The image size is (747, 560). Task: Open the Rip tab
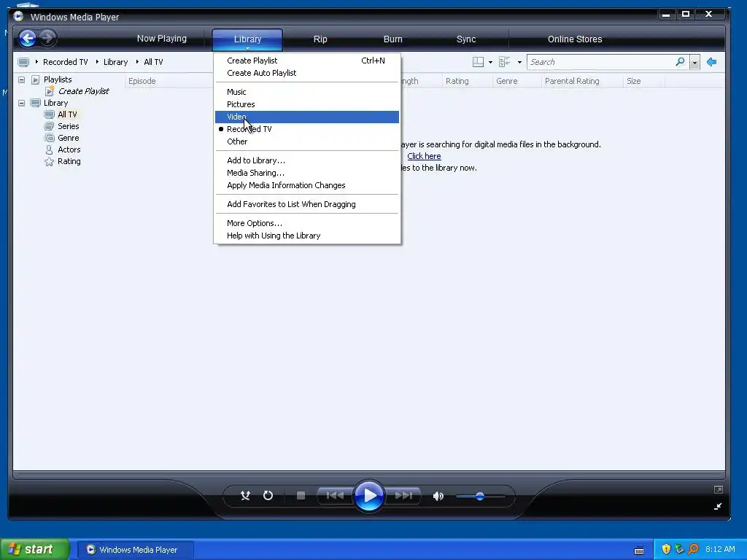click(320, 39)
